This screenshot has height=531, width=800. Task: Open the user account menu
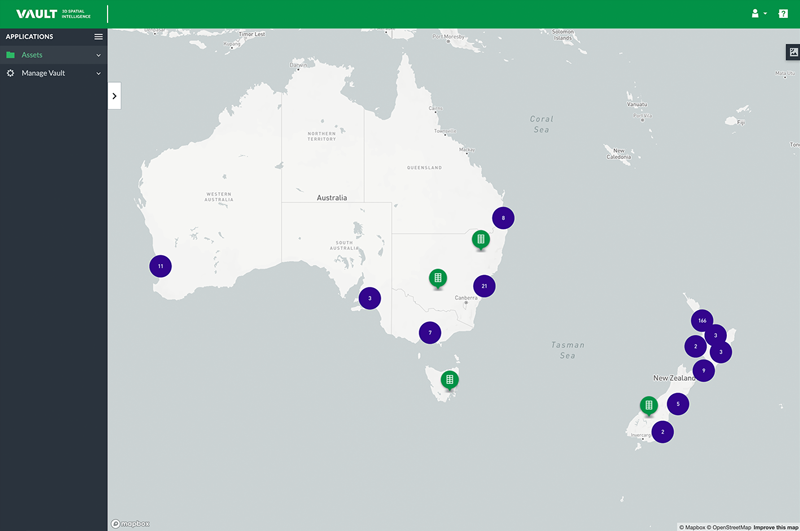pyautogui.click(x=758, y=14)
